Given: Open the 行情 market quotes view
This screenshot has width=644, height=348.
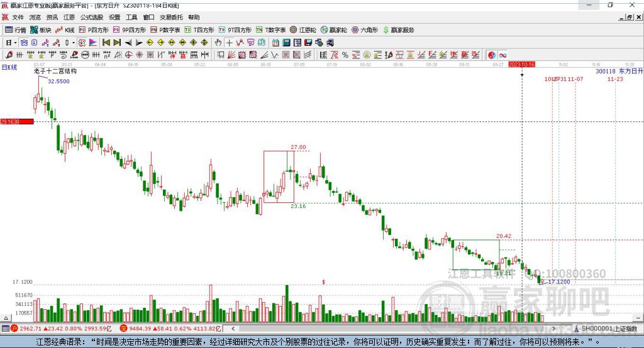Looking at the screenshot, I should click(15, 30).
